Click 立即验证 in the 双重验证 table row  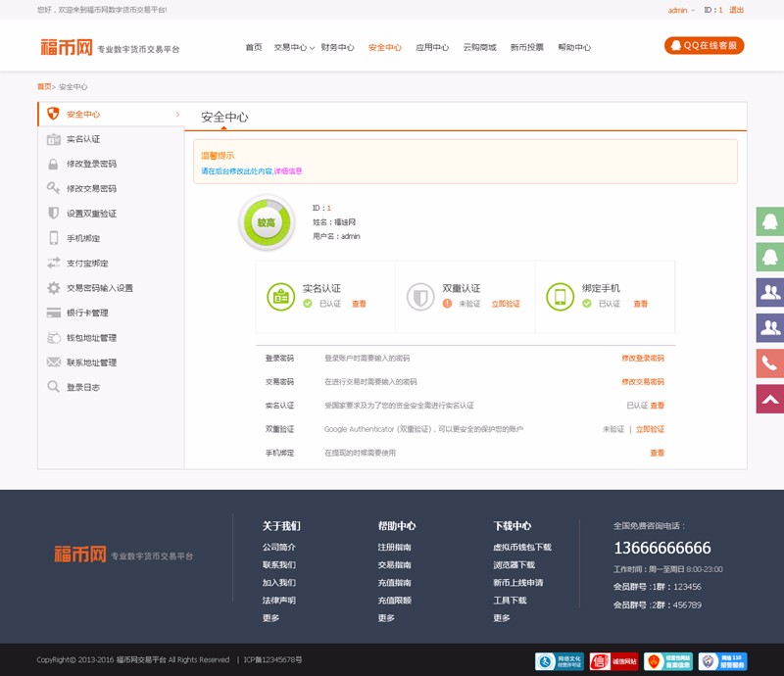pos(650,429)
